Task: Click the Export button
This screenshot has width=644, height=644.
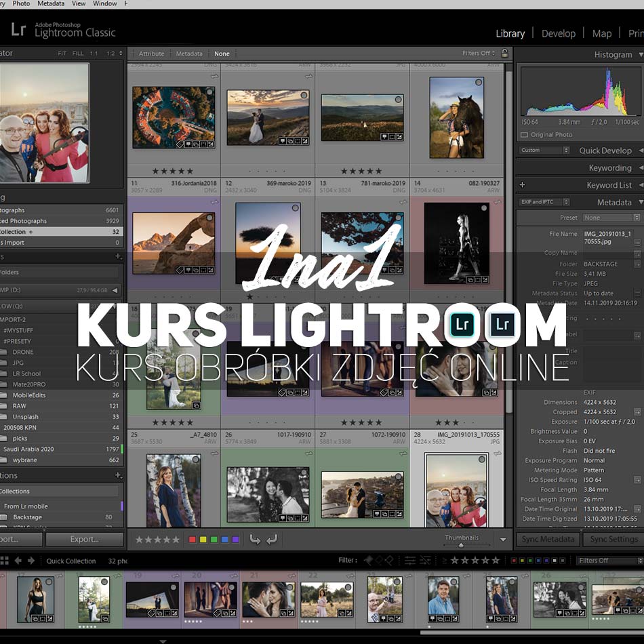Action: tap(84, 540)
